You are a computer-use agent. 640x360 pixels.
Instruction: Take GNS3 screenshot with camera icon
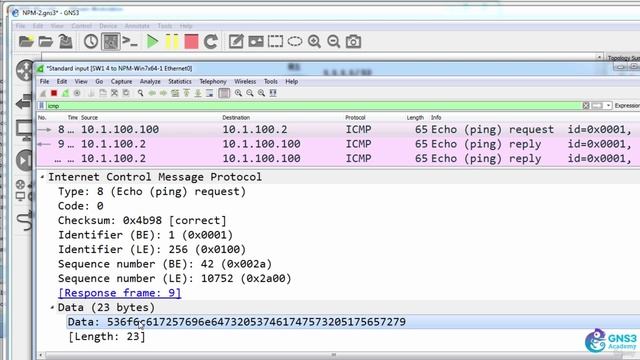tap(353, 42)
